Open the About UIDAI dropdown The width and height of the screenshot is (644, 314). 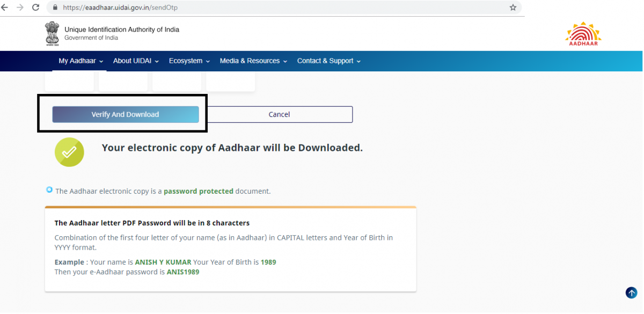click(135, 61)
